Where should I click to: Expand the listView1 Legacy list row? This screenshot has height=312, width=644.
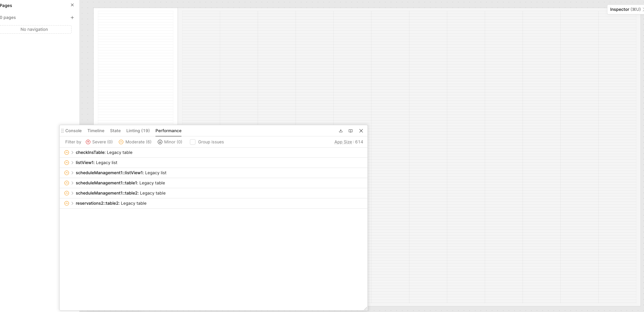[72, 163]
